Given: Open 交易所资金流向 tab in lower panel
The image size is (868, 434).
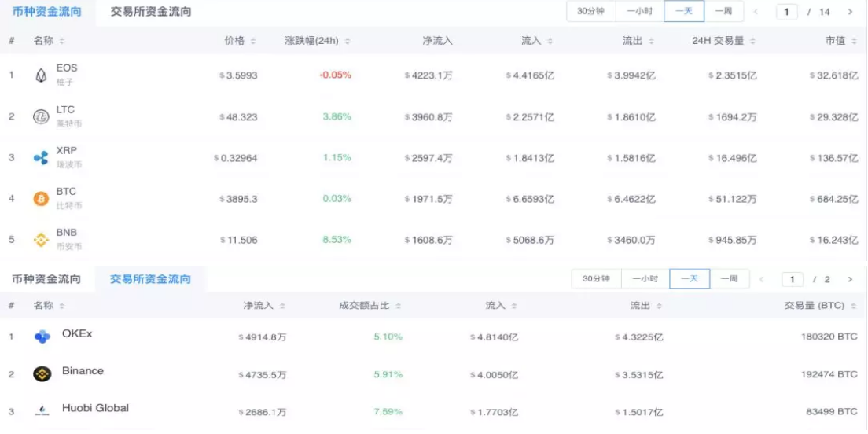Looking at the screenshot, I should (x=151, y=279).
